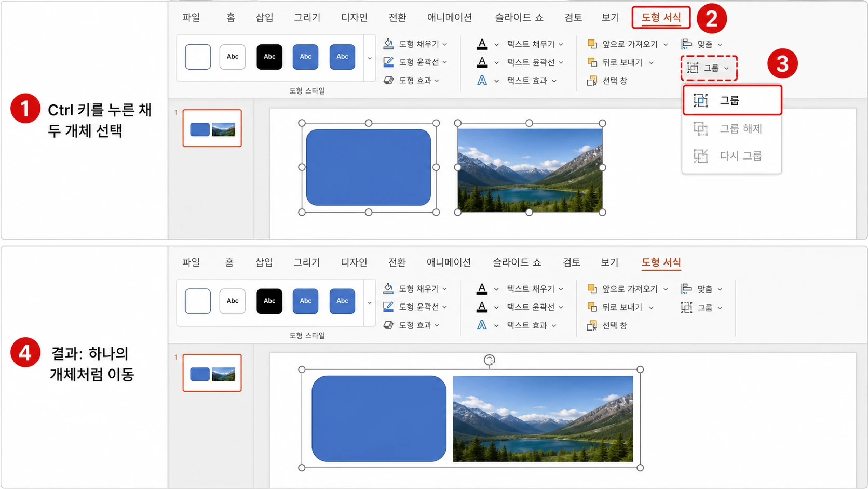Click the 다시 그룹 icon in the dropdown menu
Image resolution: width=868 pixels, height=489 pixels.
[x=701, y=156]
